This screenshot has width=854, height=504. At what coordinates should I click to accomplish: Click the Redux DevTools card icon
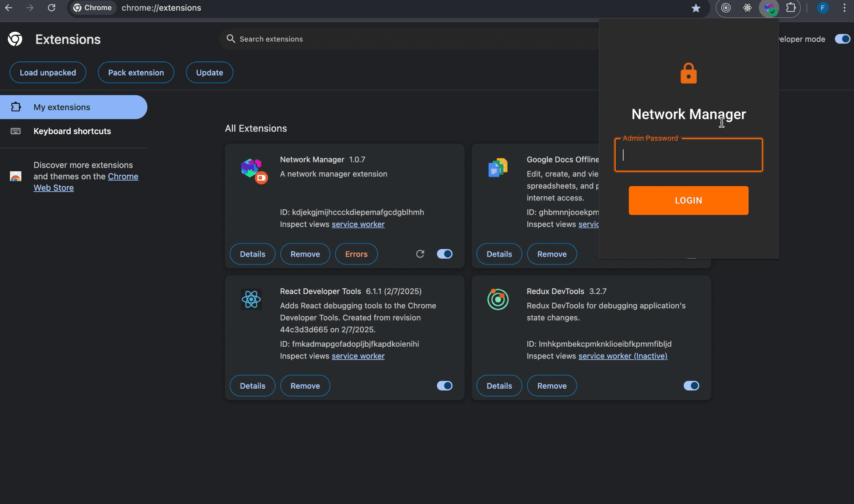(x=498, y=299)
